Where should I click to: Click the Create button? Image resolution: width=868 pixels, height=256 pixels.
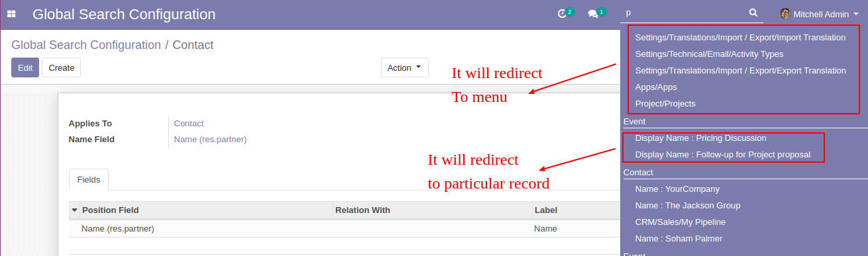(x=62, y=67)
